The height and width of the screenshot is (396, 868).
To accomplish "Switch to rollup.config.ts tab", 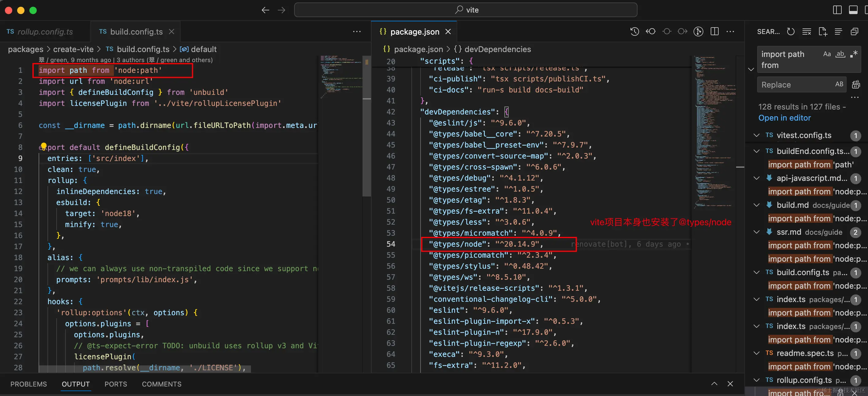I will [45, 32].
